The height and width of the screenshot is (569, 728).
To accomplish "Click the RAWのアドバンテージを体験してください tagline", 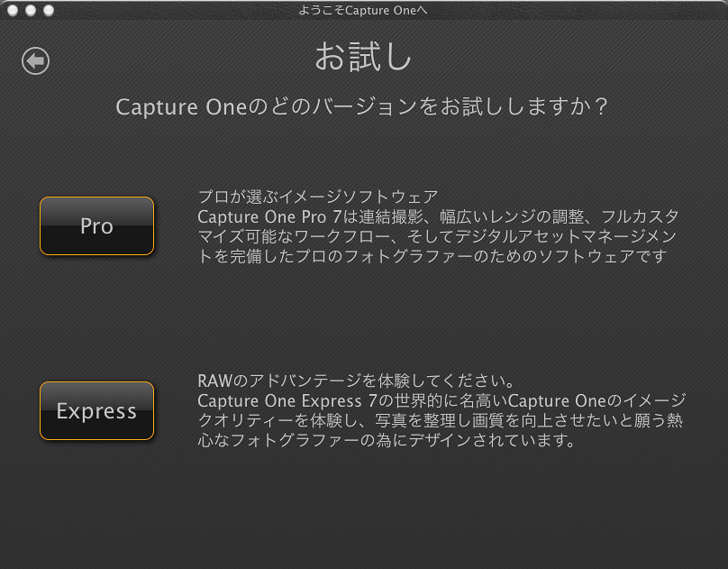I will [354, 380].
